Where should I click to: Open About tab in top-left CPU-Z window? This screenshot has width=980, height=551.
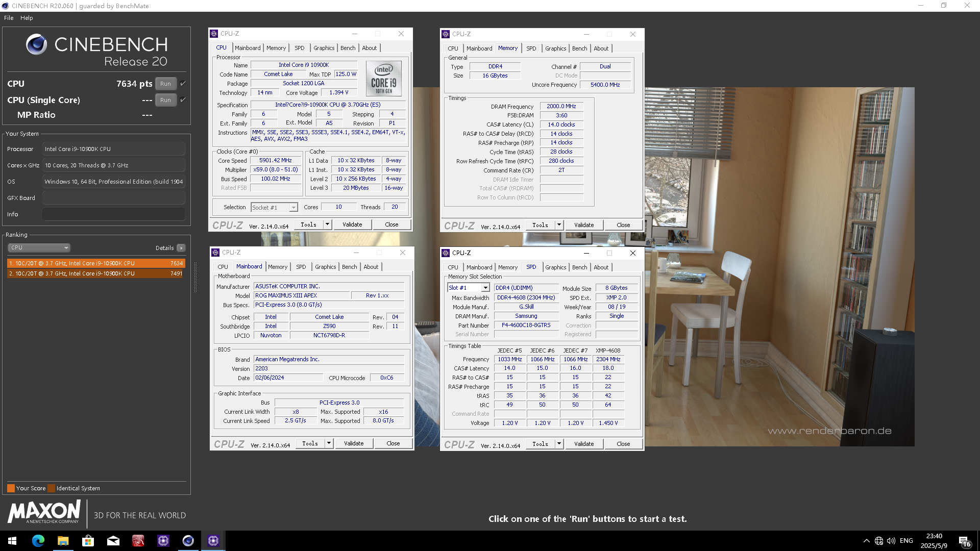[370, 48]
